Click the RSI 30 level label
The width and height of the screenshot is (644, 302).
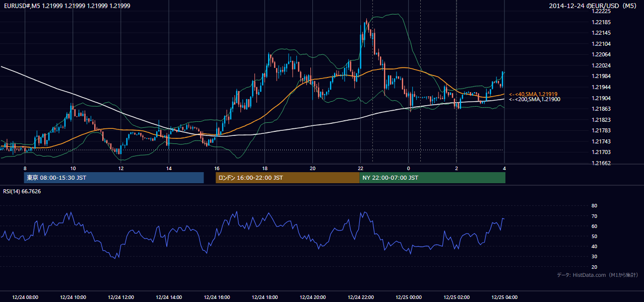tap(594, 257)
